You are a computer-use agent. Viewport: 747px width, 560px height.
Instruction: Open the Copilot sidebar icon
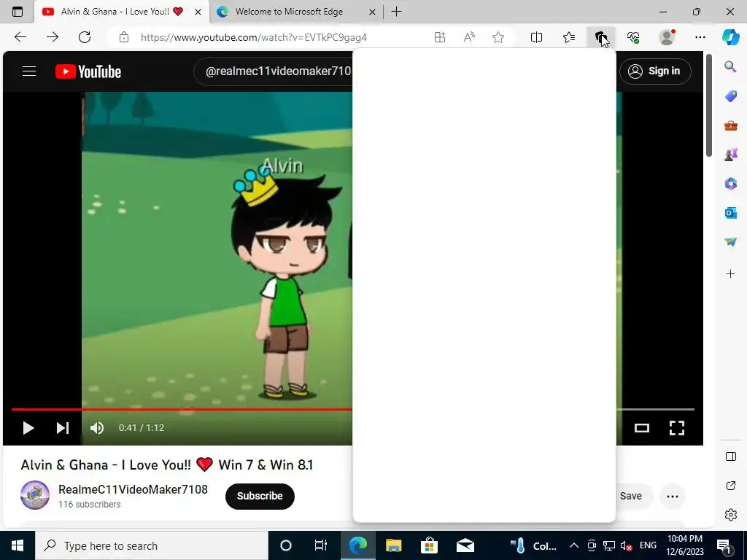tap(731, 37)
